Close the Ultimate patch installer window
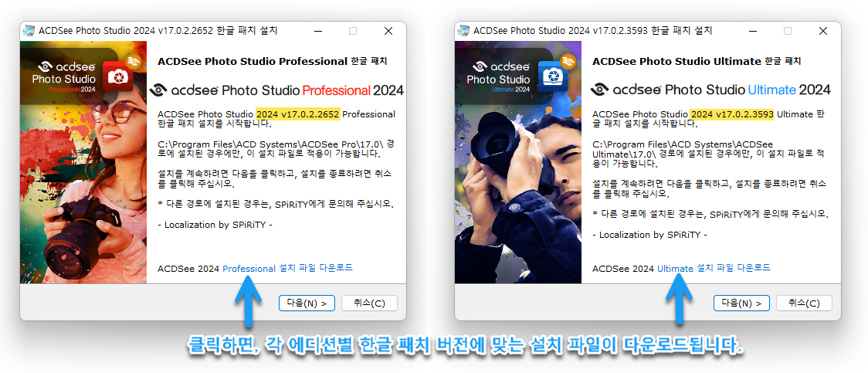Viewport: 868px width, 373px height. click(x=823, y=31)
